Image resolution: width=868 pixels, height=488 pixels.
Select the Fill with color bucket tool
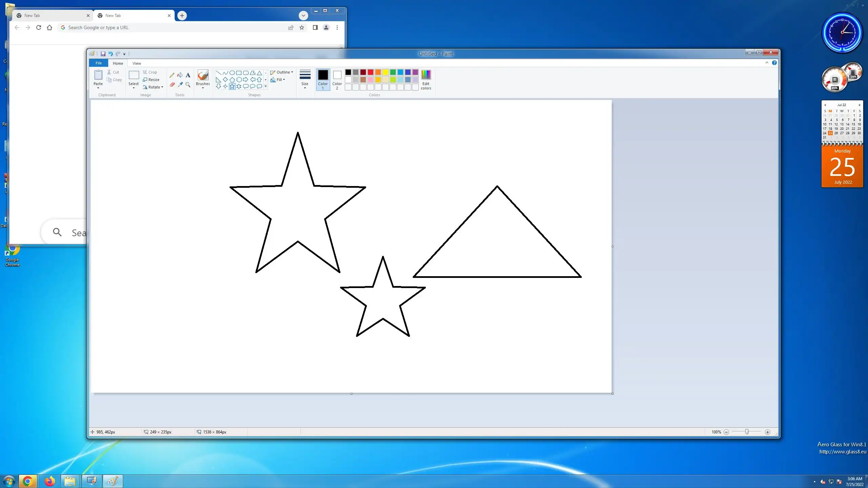point(180,75)
